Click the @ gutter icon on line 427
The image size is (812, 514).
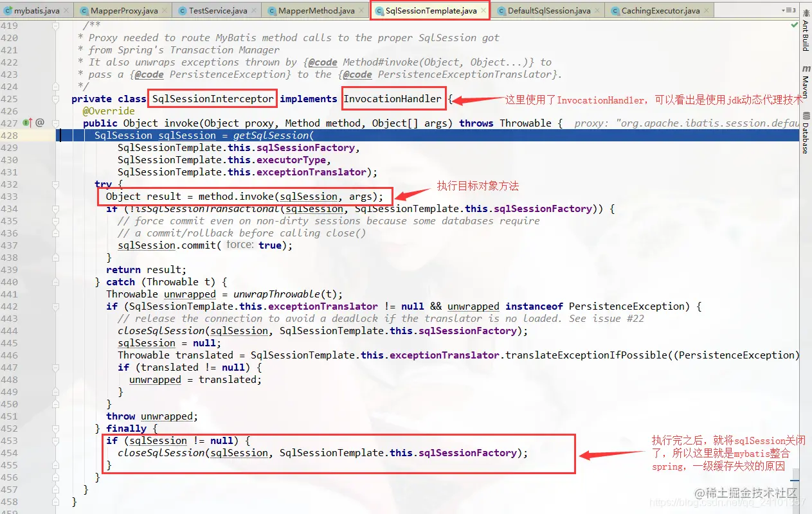40,123
